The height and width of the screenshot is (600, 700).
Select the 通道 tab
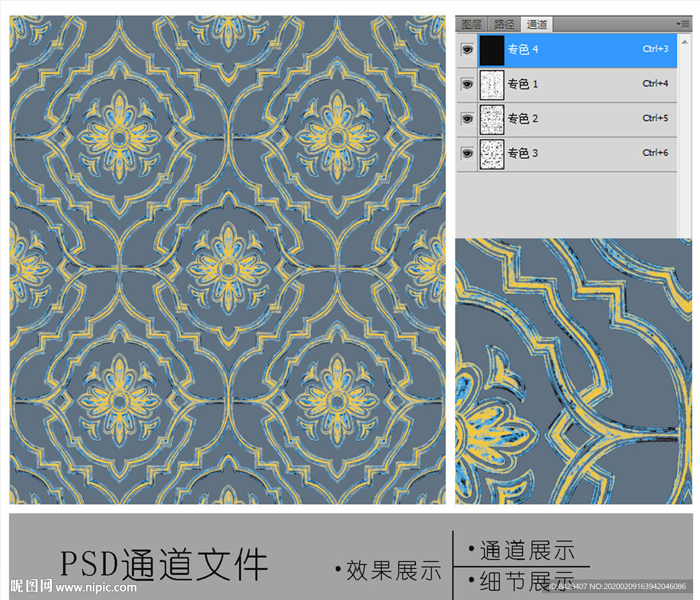pos(537,25)
